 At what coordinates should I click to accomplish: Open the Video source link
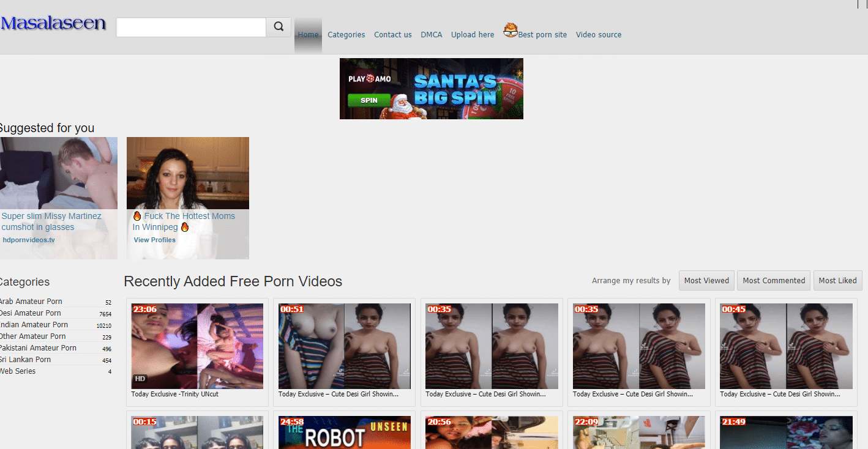[x=598, y=35]
